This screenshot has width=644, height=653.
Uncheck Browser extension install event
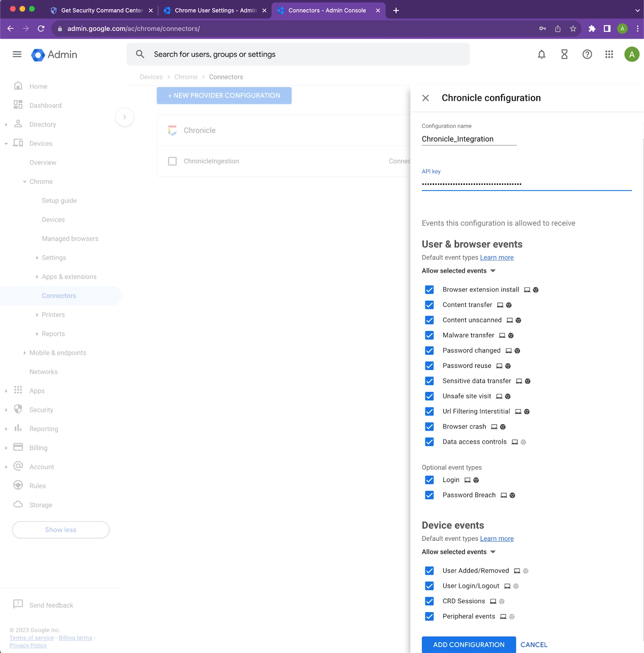pyautogui.click(x=429, y=290)
